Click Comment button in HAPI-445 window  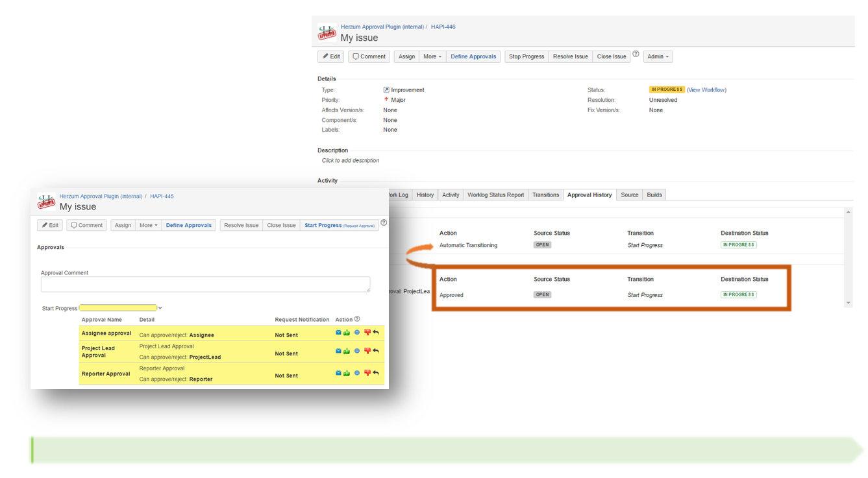click(x=86, y=225)
